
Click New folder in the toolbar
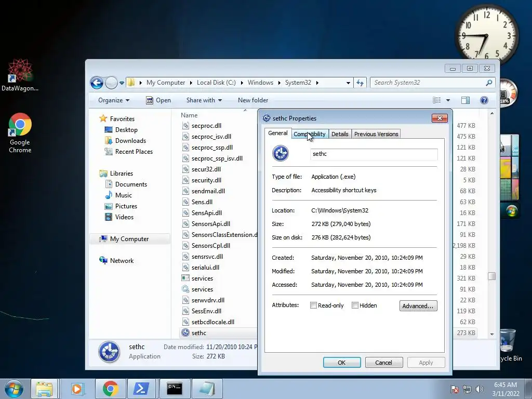click(x=253, y=100)
